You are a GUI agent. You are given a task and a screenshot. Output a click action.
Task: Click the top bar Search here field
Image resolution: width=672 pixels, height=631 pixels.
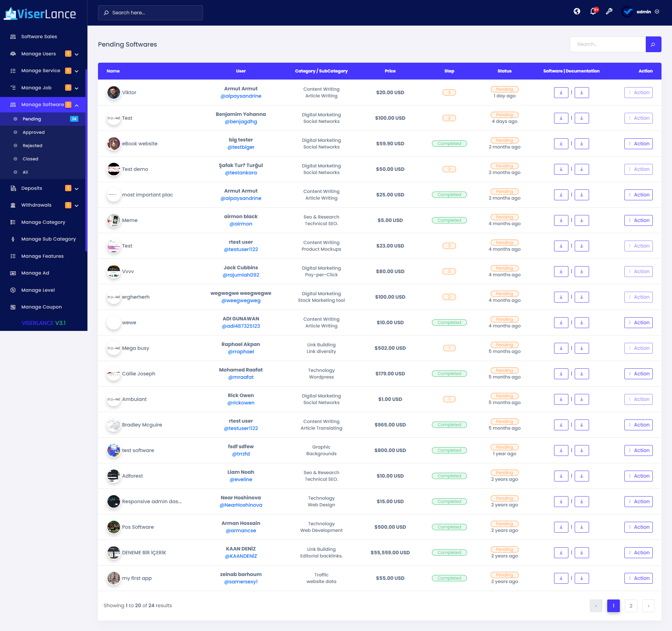pyautogui.click(x=150, y=13)
